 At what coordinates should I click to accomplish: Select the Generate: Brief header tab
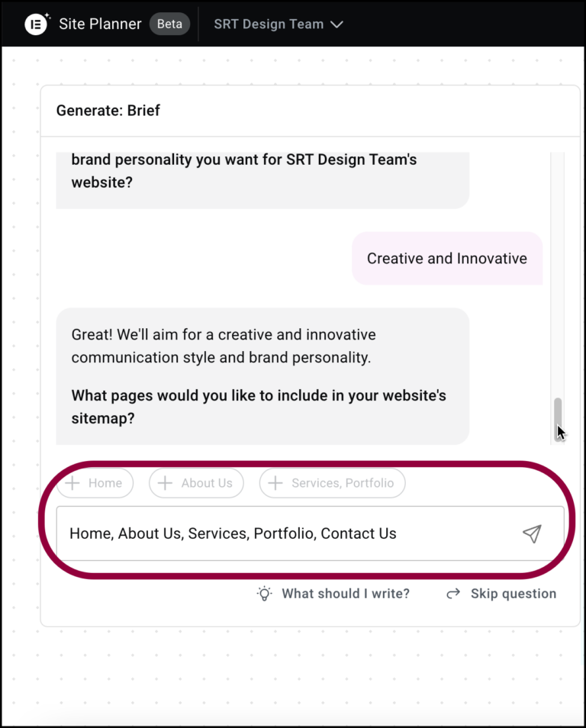[x=108, y=111]
